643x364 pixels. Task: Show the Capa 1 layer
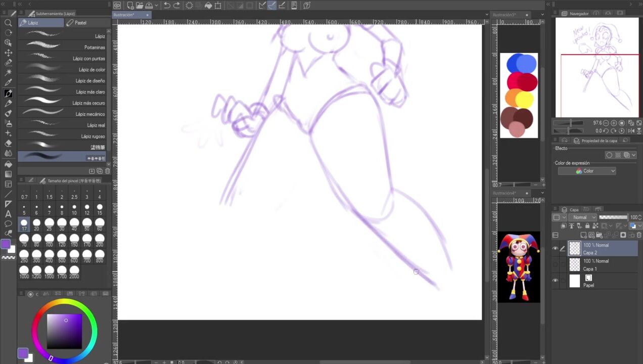point(555,264)
